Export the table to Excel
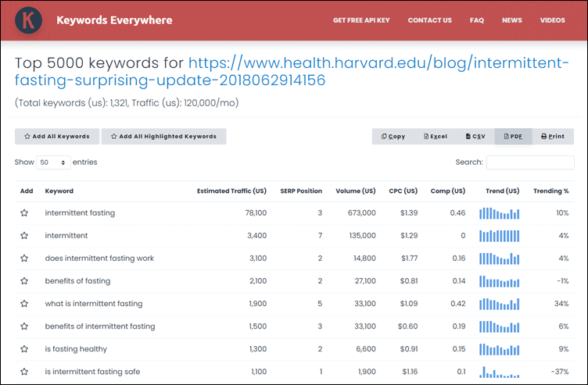Image resolution: width=588 pixels, height=385 pixels. click(436, 137)
